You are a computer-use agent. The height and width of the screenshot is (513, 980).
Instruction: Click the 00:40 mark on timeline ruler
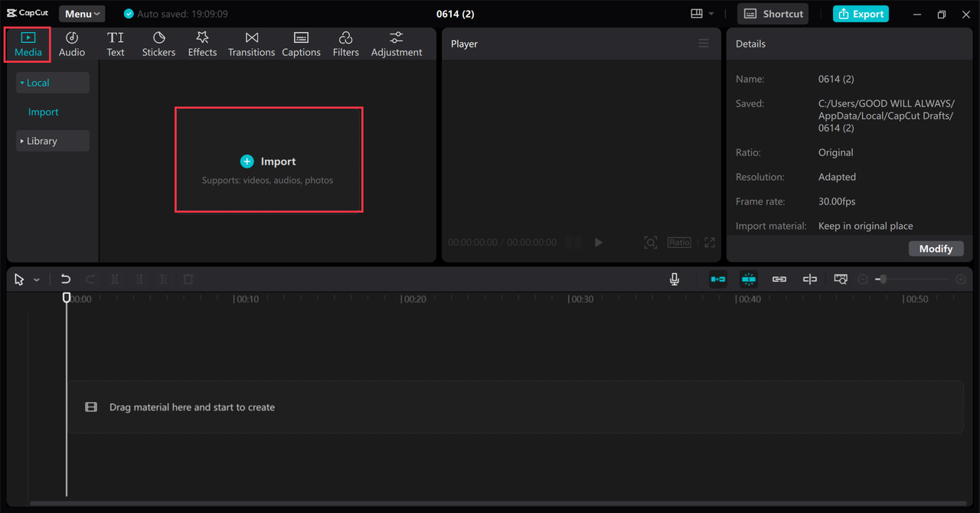749,299
